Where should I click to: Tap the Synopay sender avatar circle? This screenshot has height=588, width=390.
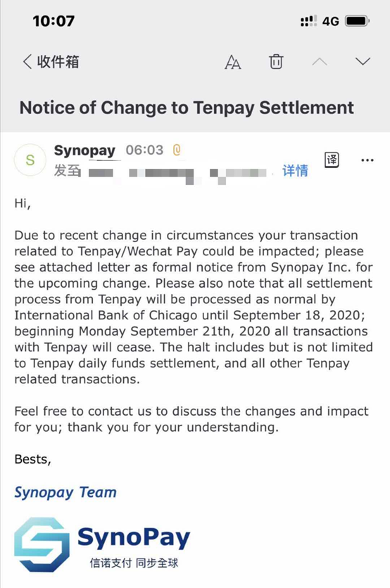[30, 160]
